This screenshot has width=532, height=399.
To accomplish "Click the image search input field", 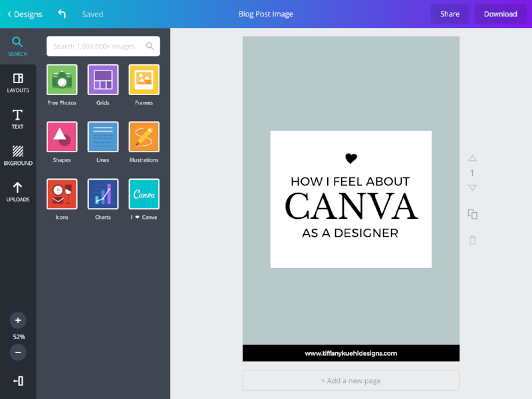I will (103, 46).
